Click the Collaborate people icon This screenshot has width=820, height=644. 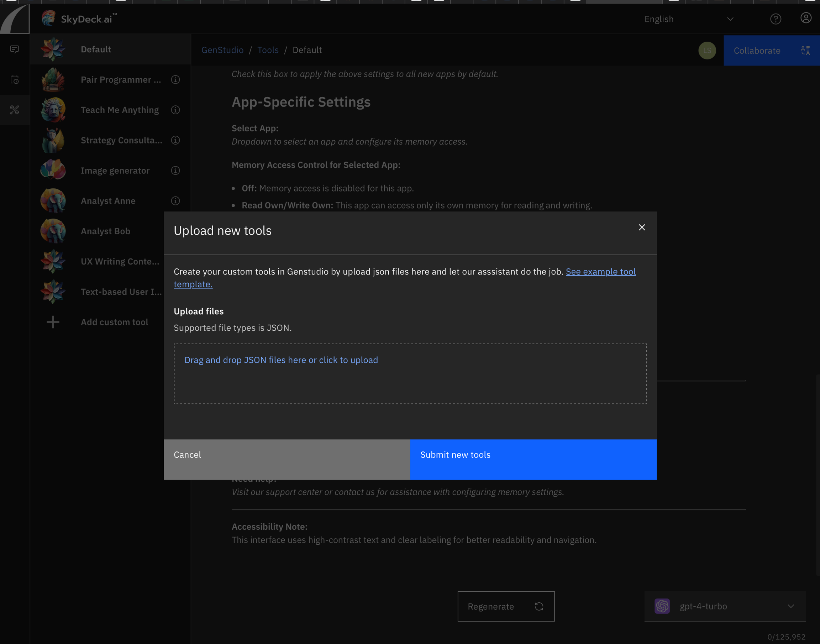(805, 51)
